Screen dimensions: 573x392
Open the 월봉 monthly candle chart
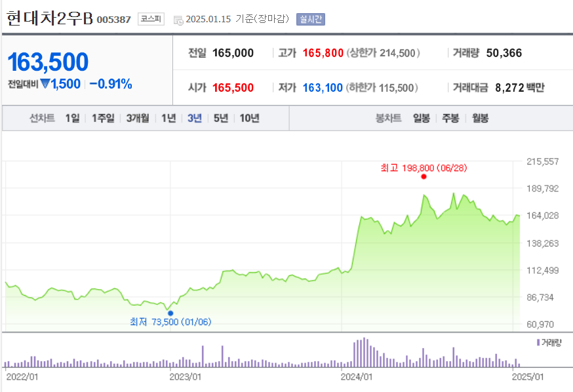479,117
